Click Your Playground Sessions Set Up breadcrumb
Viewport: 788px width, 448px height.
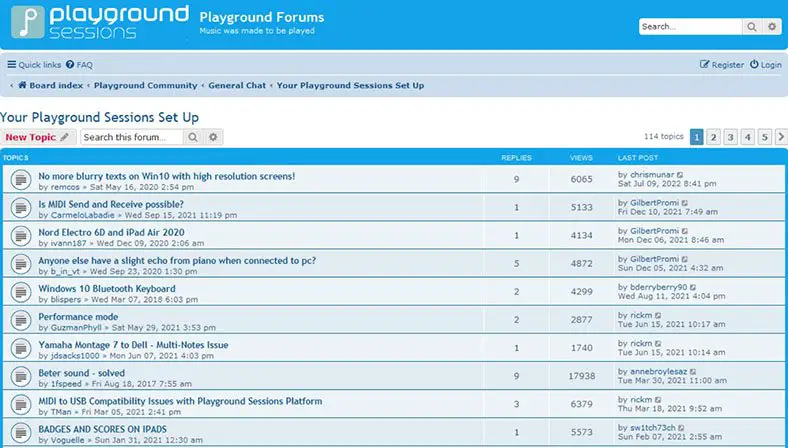[350, 85]
